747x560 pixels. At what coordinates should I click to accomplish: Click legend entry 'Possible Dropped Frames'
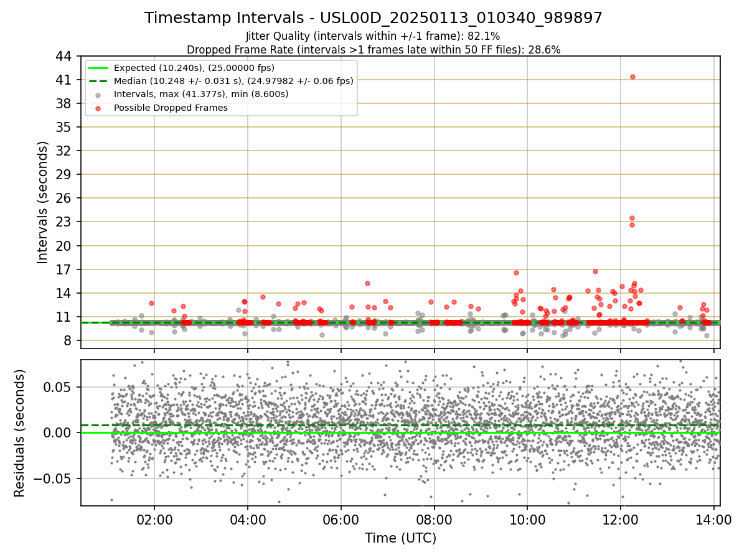click(x=171, y=108)
